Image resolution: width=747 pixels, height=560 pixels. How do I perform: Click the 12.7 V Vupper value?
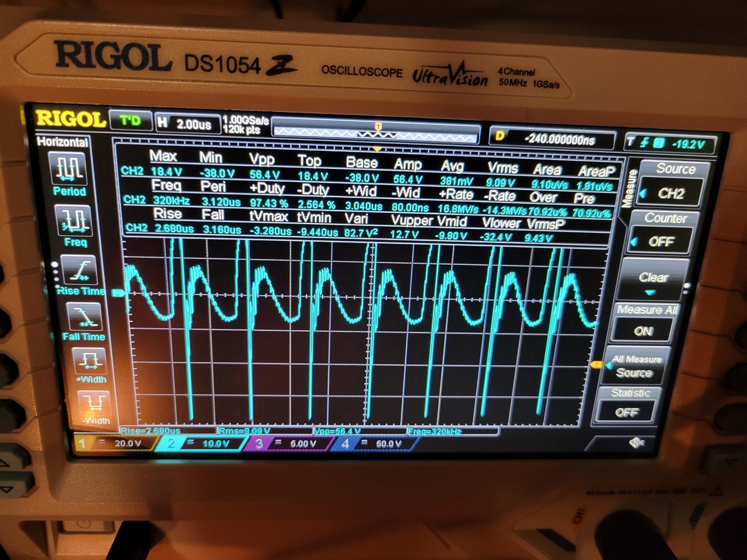pyautogui.click(x=404, y=235)
